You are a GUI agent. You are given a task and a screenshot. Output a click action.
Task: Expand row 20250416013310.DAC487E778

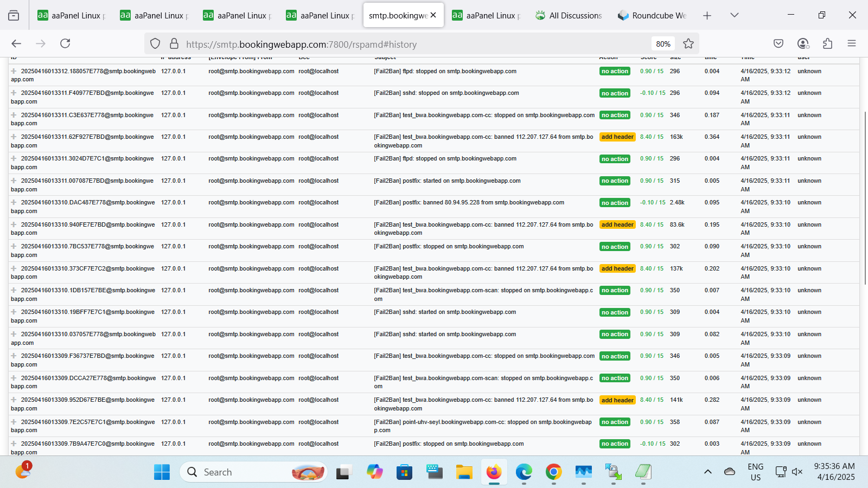[x=14, y=202]
